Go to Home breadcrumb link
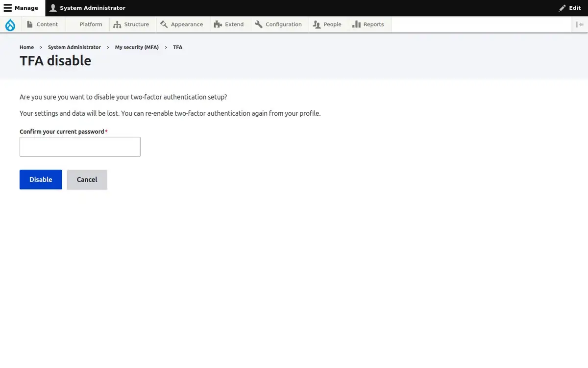Screen dimensions: 588x368 26,47
